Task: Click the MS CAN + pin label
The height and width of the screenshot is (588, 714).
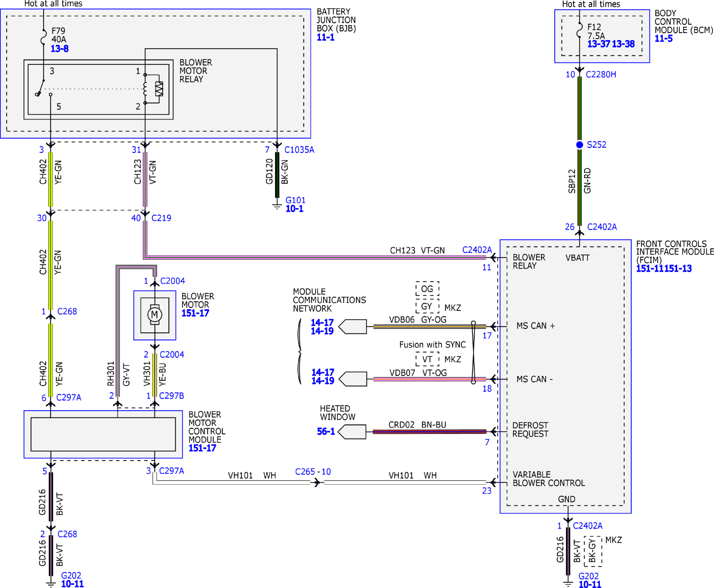Action: click(x=536, y=326)
